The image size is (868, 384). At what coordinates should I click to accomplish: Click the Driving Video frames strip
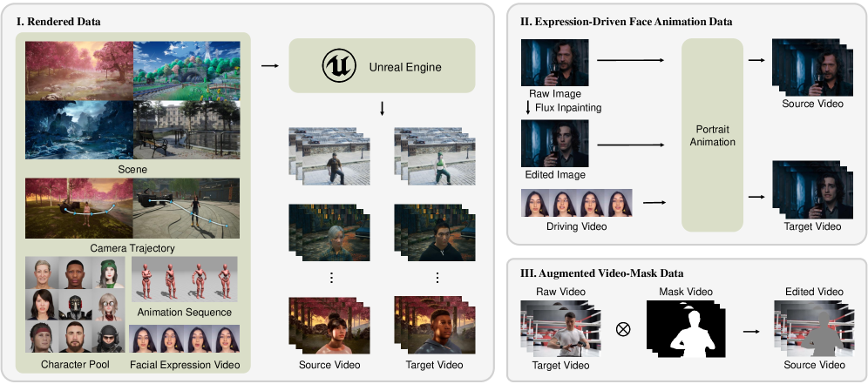point(577,203)
